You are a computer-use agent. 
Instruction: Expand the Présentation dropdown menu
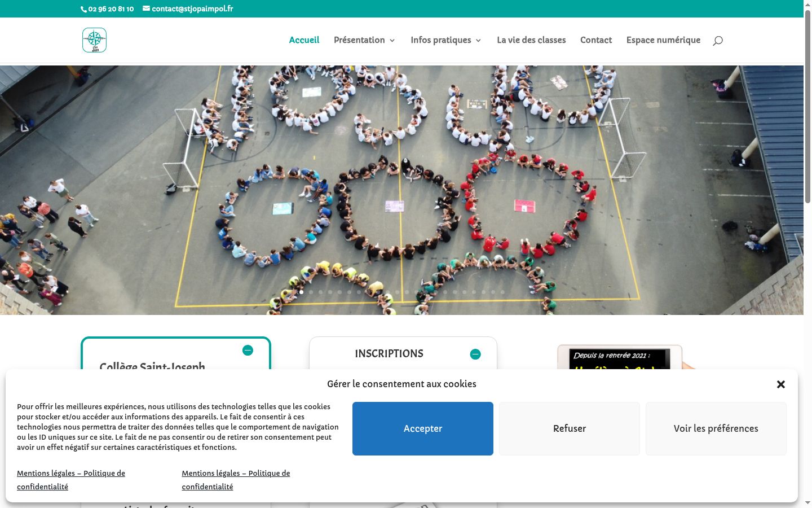click(364, 40)
